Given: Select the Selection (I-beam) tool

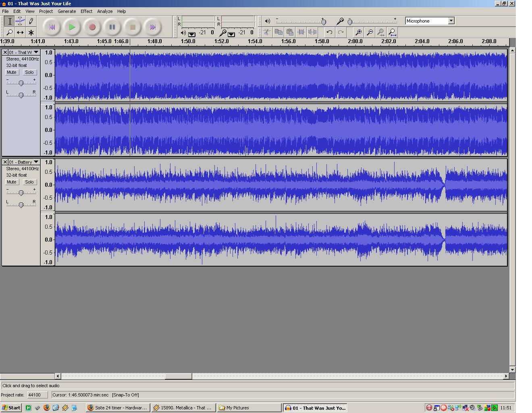Looking at the screenshot, I should pyautogui.click(x=10, y=21).
